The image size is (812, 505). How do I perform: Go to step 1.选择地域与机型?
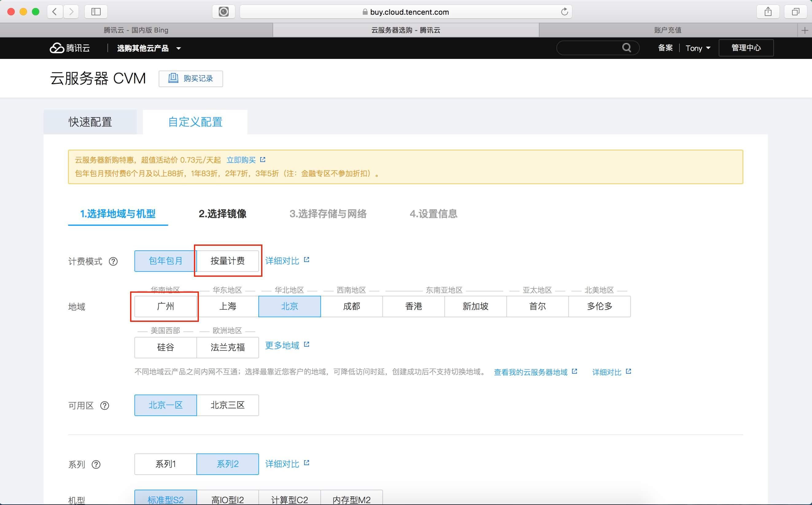118,214
